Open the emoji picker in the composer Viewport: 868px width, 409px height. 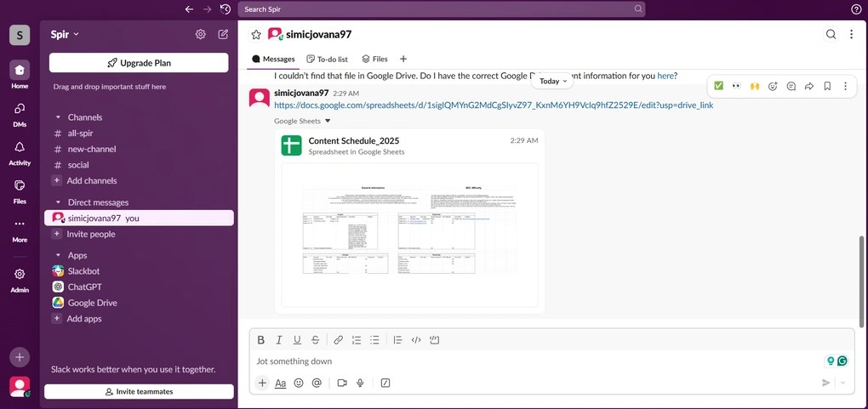299,383
